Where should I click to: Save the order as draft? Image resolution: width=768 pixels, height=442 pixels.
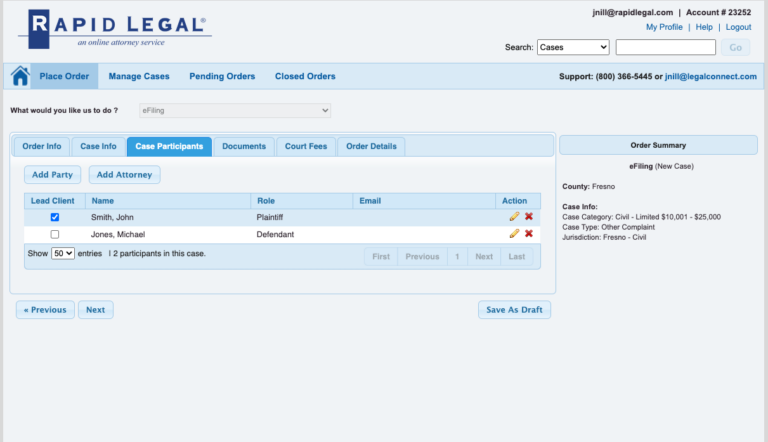[514, 310]
